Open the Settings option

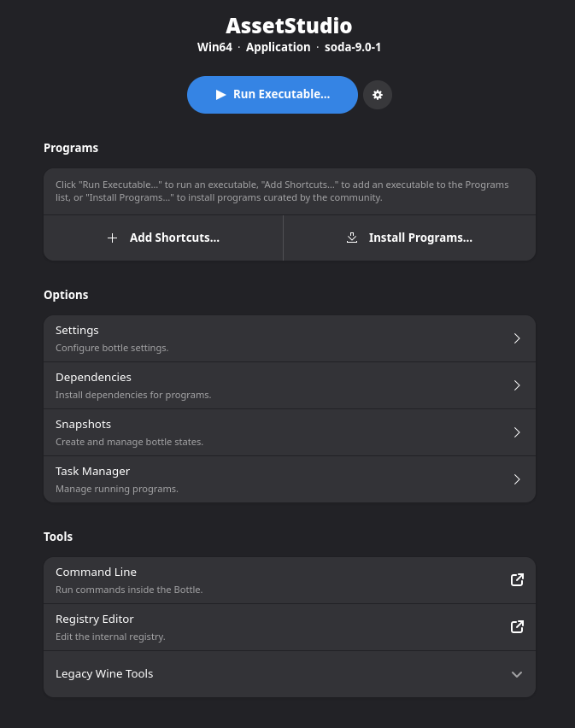point(256,338)
